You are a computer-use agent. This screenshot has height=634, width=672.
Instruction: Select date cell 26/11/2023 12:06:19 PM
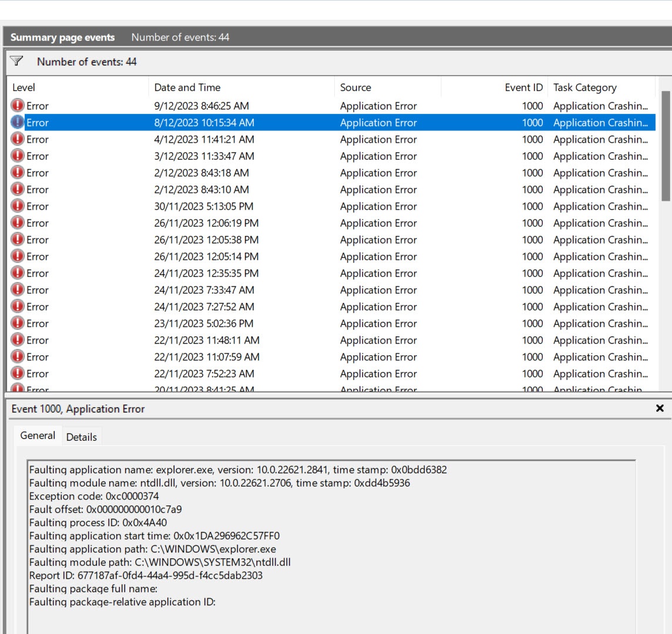coord(206,222)
